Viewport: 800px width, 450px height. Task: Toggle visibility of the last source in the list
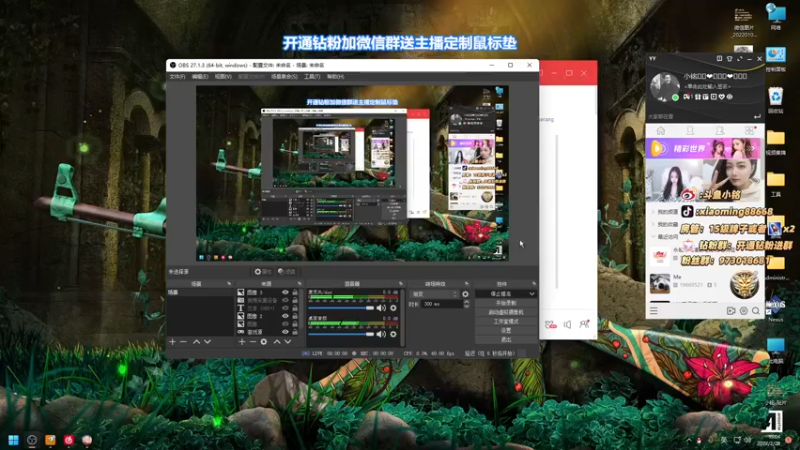(285, 332)
